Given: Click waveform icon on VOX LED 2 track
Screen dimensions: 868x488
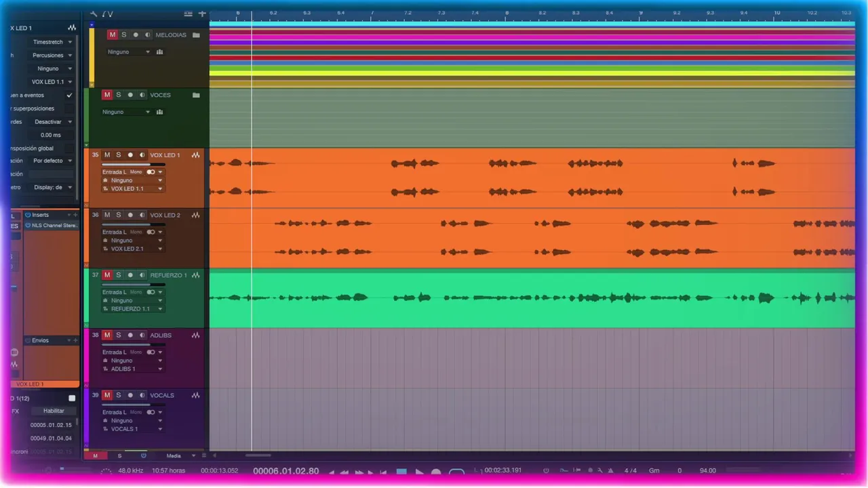Looking at the screenshot, I should pyautogui.click(x=196, y=215).
